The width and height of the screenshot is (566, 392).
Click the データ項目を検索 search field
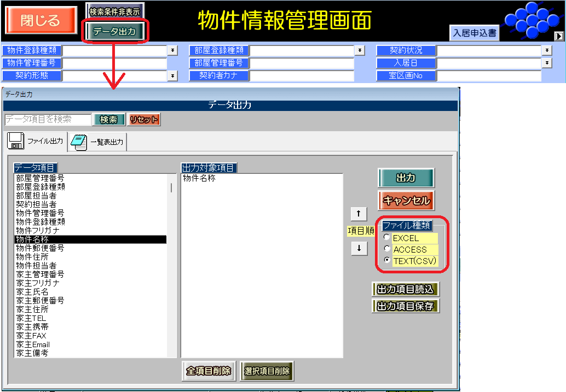coord(48,119)
